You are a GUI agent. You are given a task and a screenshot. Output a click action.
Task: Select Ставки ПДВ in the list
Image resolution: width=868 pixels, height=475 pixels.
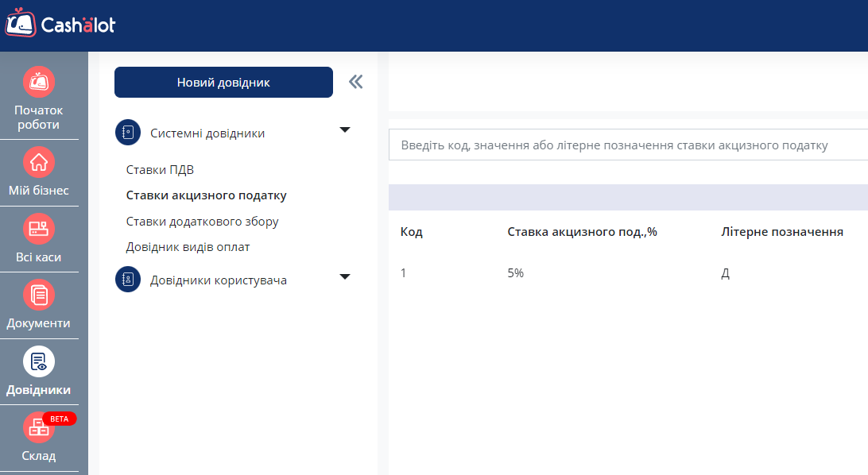click(160, 170)
